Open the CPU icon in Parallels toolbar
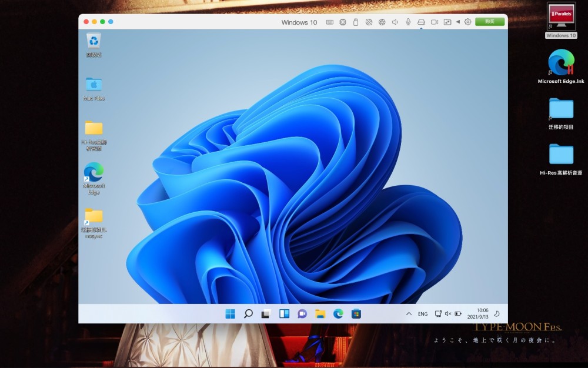 tap(342, 22)
